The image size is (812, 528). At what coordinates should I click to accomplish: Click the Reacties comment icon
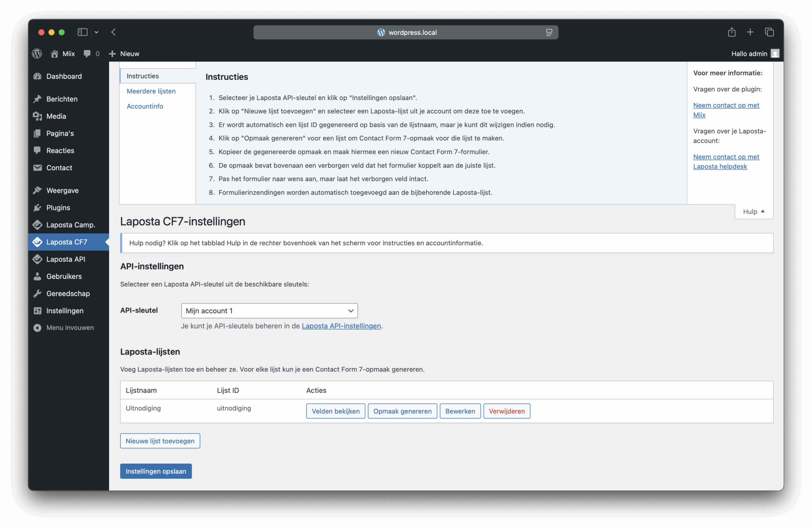38,150
